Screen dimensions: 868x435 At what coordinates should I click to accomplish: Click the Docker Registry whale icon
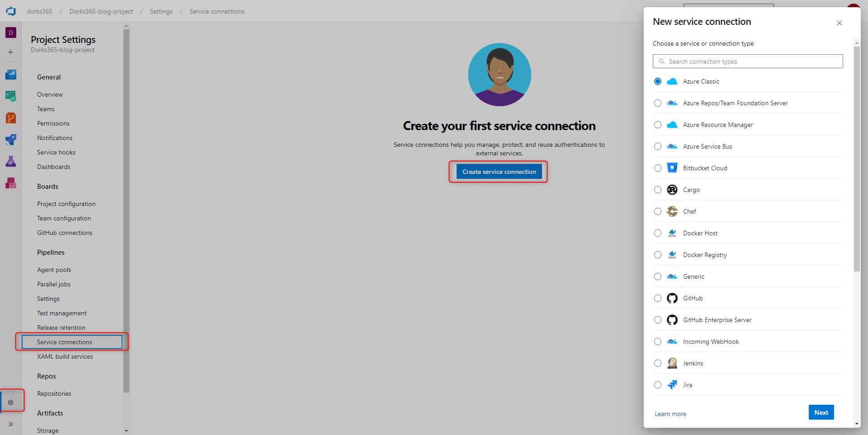pyautogui.click(x=672, y=255)
